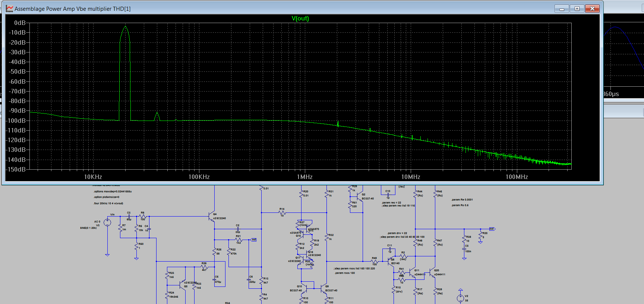The height and width of the screenshot is (304, 644).
Task: Select capacitor C11 above Q8
Action: tap(389, 249)
